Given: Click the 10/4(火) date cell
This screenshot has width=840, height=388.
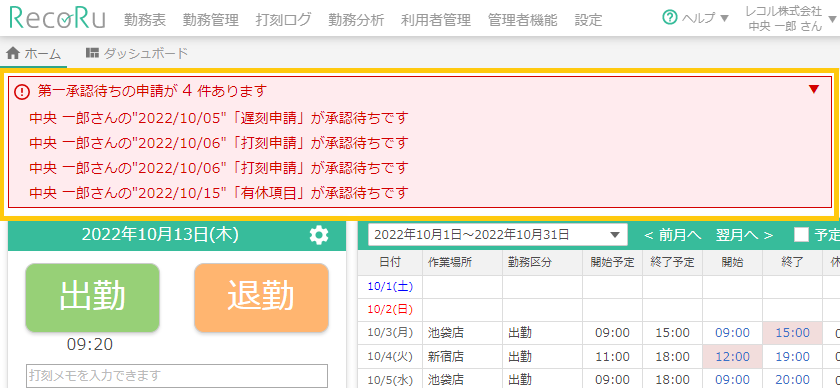Looking at the screenshot, I should (390, 356).
